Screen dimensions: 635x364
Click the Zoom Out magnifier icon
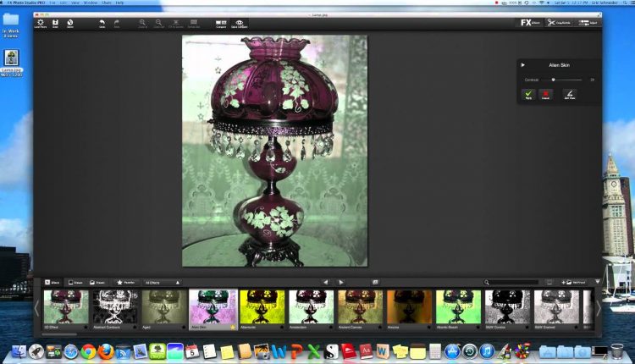(x=159, y=24)
